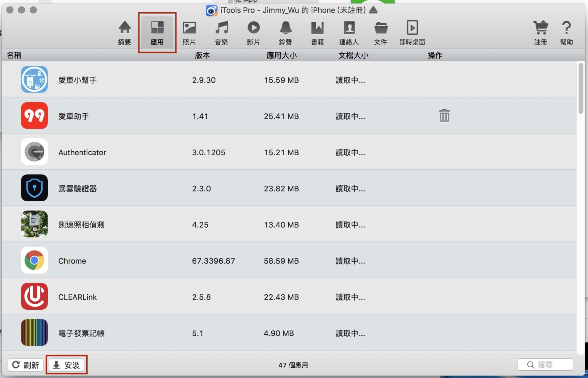Open the 連絡人 contacts section
This screenshot has height=378, width=588.
click(349, 33)
